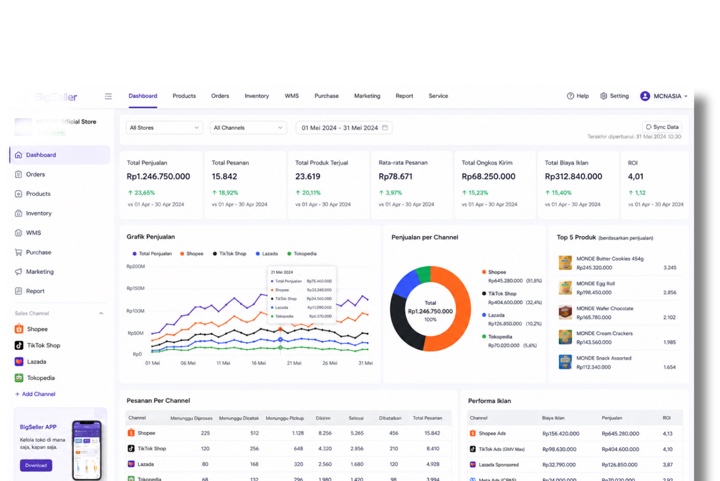Select the Shopee sales channel icon
The height and width of the screenshot is (481, 720).
pos(19,329)
